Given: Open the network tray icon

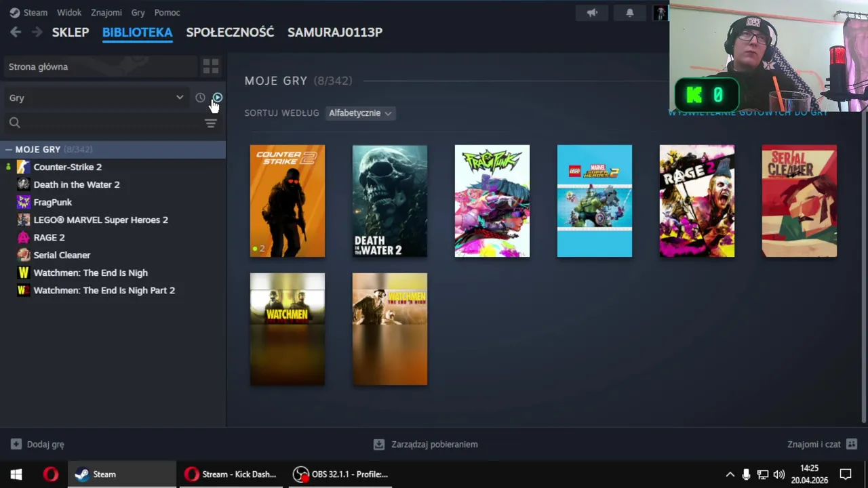Looking at the screenshot, I should pyautogui.click(x=763, y=474).
